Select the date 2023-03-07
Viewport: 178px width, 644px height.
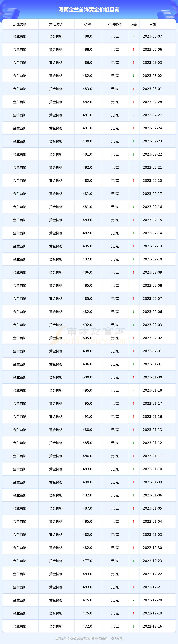(152, 37)
